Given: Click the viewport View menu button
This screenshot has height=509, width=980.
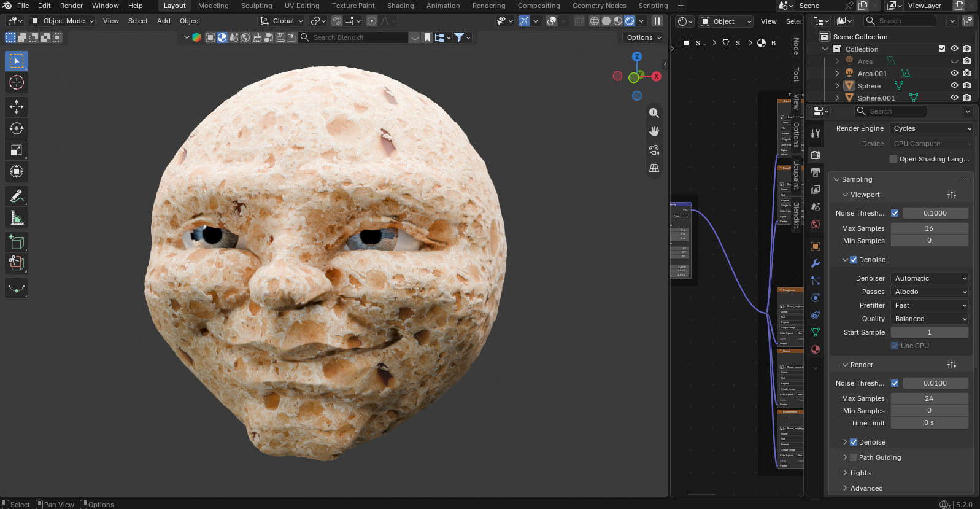Looking at the screenshot, I should tap(111, 21).
